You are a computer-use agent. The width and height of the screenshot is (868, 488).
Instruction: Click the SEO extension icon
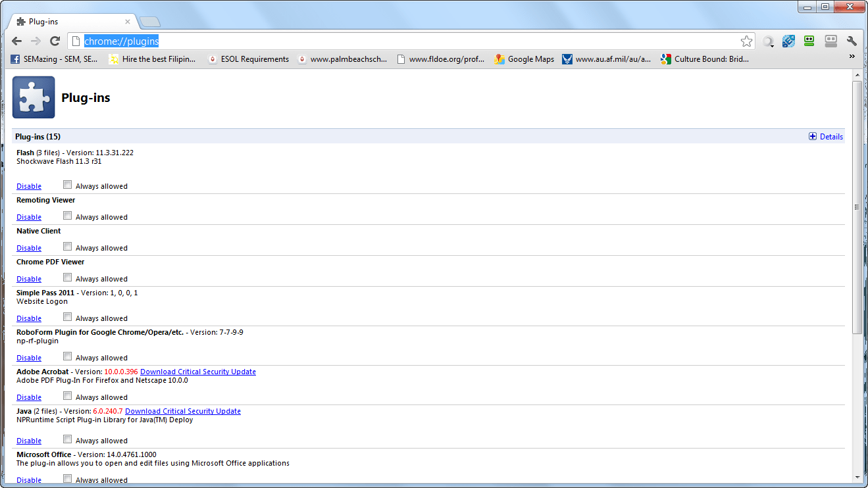tap(788, 41)
